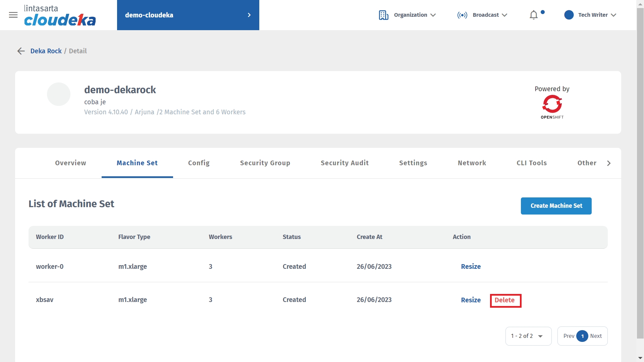Open the notifications bell

533,15
